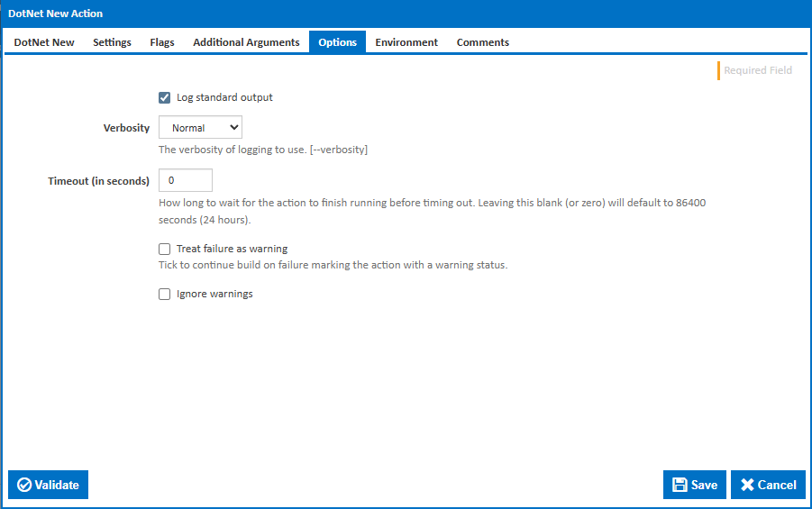Click the Treat failure as warning label
812x509 pixels.
pos(232,249)
